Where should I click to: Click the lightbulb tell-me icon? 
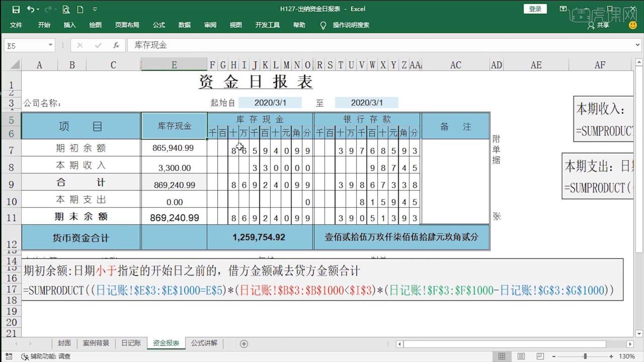(324, 25)
